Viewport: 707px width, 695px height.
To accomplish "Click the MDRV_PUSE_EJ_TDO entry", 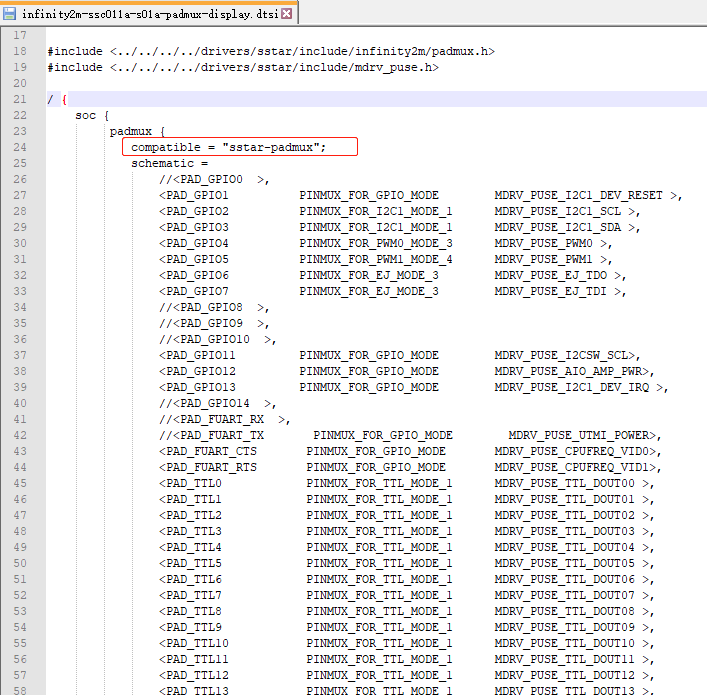I will click(553, 275).
